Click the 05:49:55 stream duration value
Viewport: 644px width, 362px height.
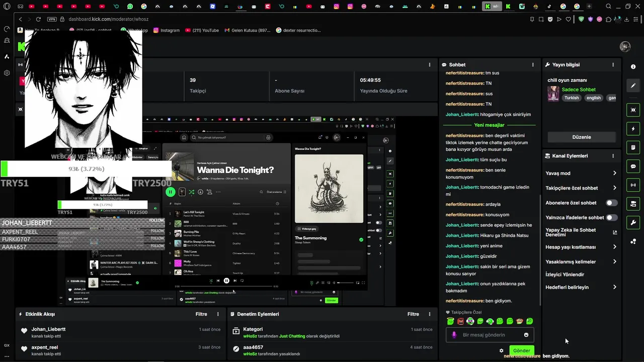pyautogui.click(x=370, y=80)
